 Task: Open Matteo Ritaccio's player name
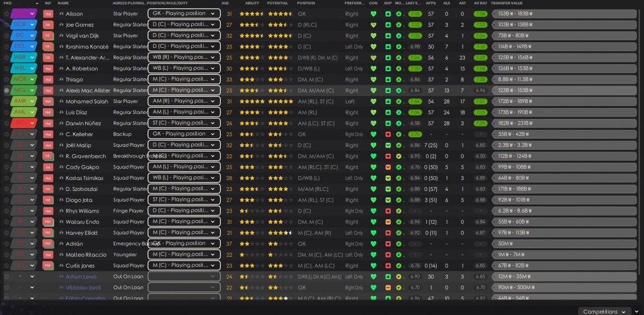pyautogui.click(x=86, y=255)
